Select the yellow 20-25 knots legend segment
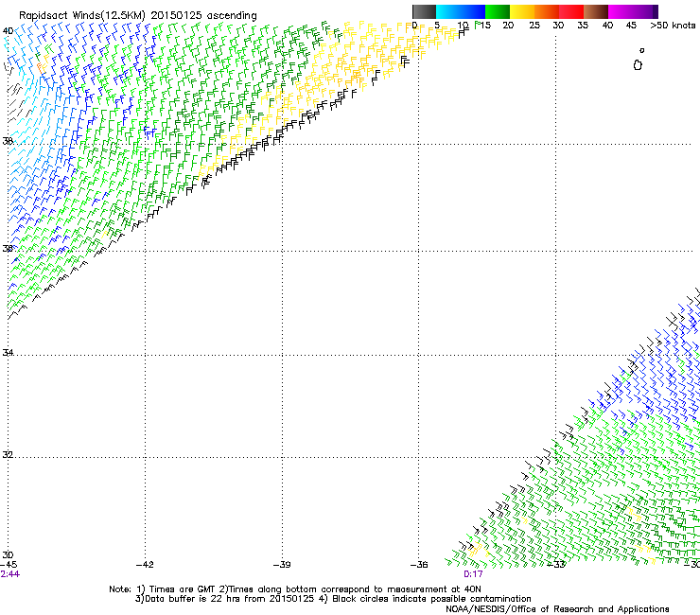The image size is (700, 615). click(522, 11)
